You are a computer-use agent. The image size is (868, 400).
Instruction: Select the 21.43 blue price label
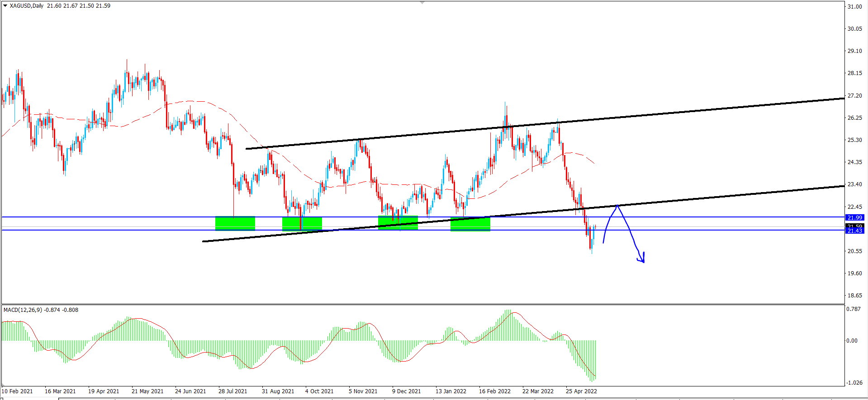pos(854,231)
